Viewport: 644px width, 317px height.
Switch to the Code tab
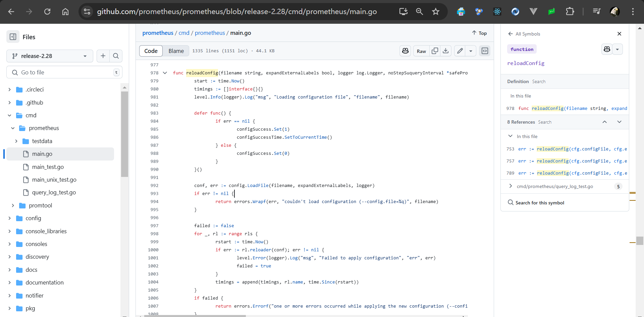[151, 51]
